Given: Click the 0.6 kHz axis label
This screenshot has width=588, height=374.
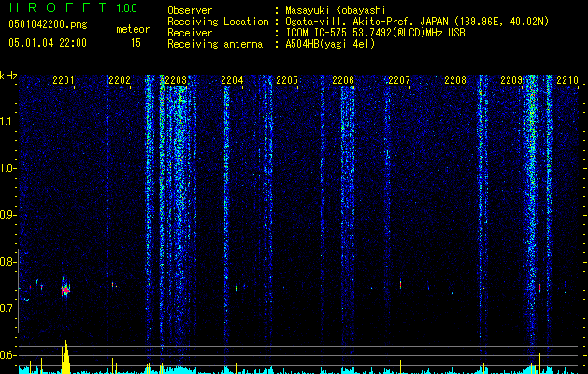Looking at the screenshot, I should (7, 355).
